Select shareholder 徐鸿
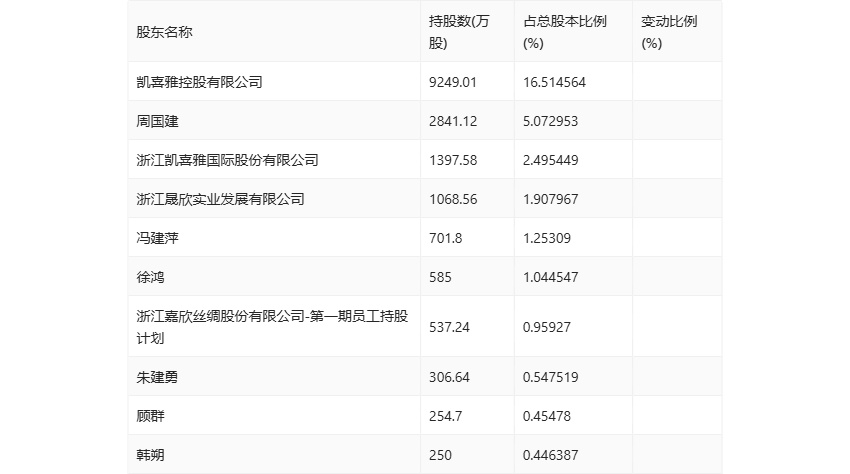The width and height of the screenshot is (850, 474). tap(150, 277)
